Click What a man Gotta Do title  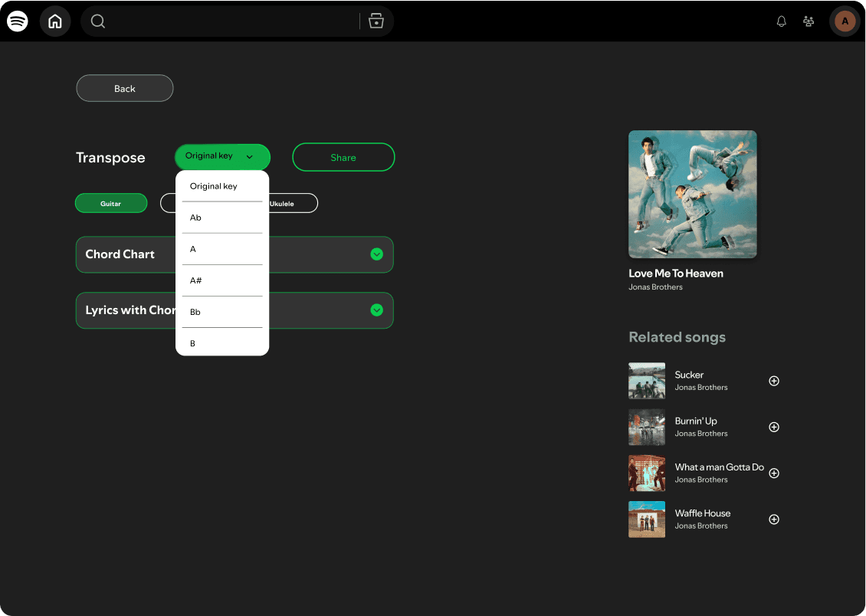(720, 467)
